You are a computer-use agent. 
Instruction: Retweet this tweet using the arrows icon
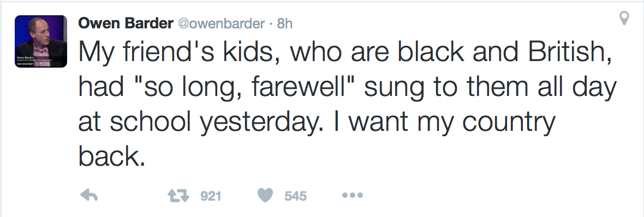178,196
